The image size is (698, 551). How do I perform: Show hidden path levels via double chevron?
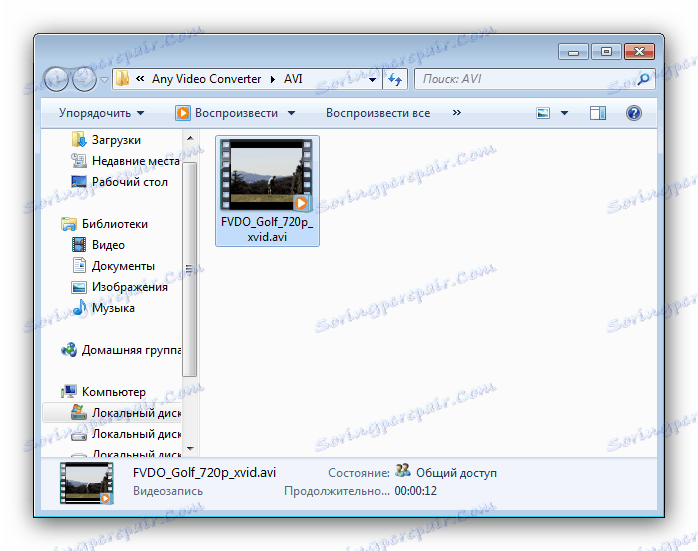tap(140, 79)
